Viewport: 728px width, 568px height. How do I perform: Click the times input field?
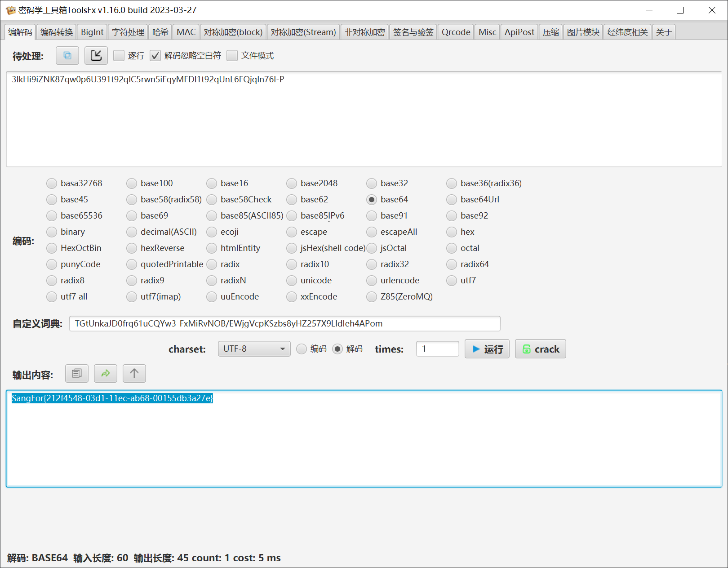point(438,349)
